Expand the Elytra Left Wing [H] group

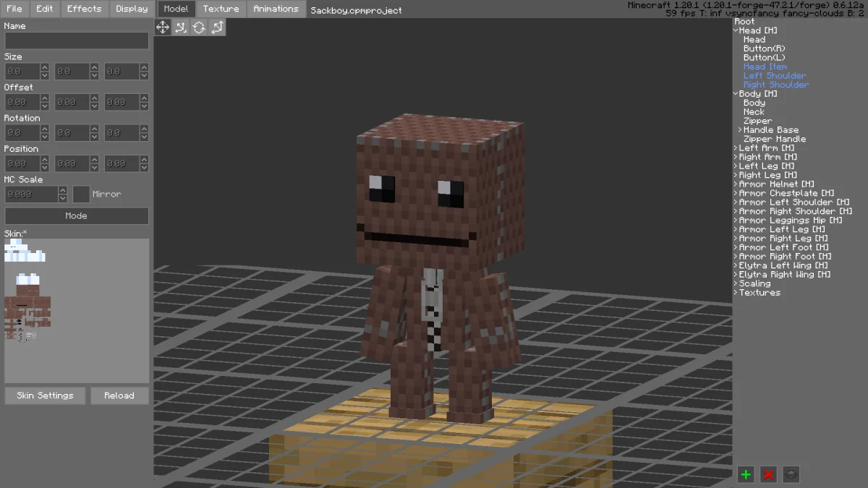point(736,265)
